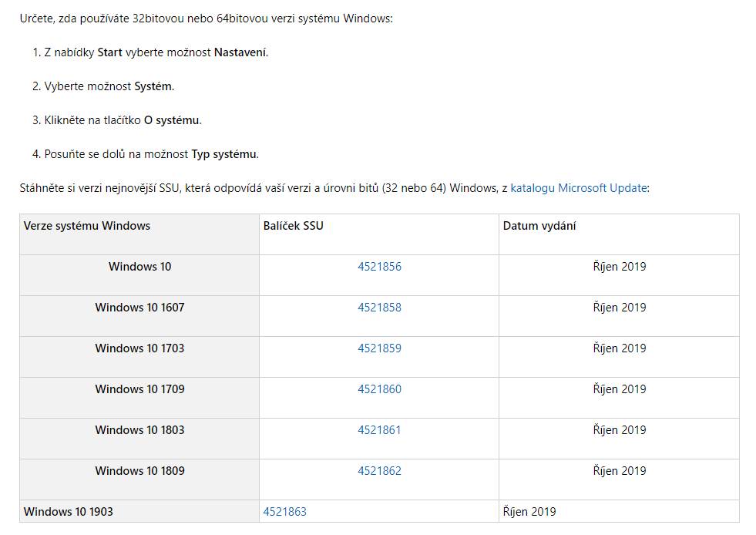The image size is (756, 535).
Task: Open SSU package link 4521862
Action: tap(379, 471)
